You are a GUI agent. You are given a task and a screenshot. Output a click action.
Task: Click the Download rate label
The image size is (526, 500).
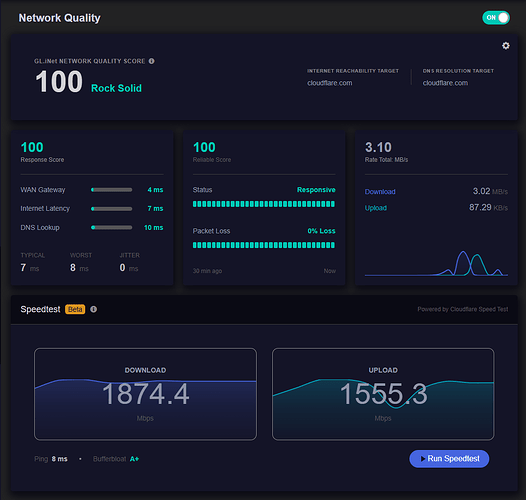[x=380, y=192]
